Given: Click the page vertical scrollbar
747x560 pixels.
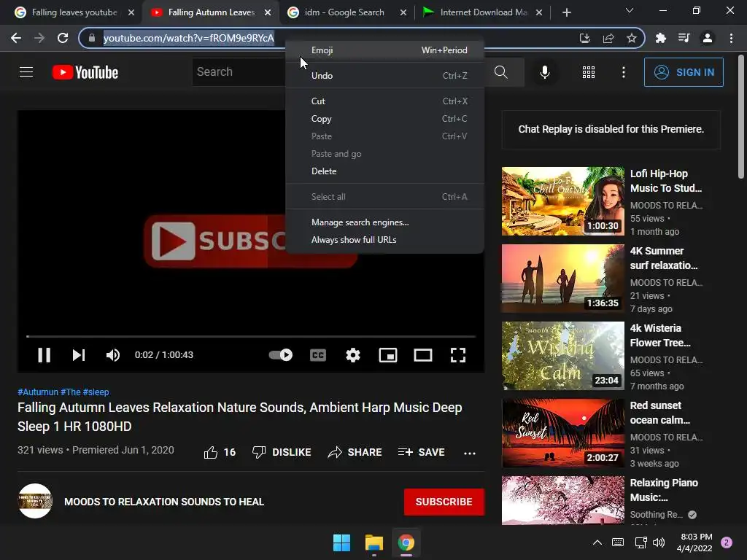Looking at the screenshot, I should pyautogui.click(x=741, y=117).
